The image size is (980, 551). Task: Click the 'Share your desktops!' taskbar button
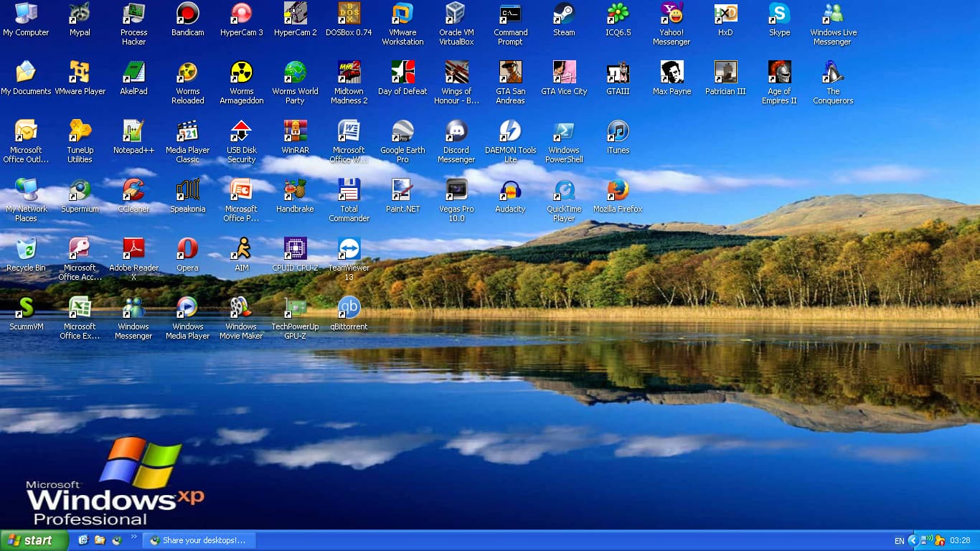click(199, 540)
